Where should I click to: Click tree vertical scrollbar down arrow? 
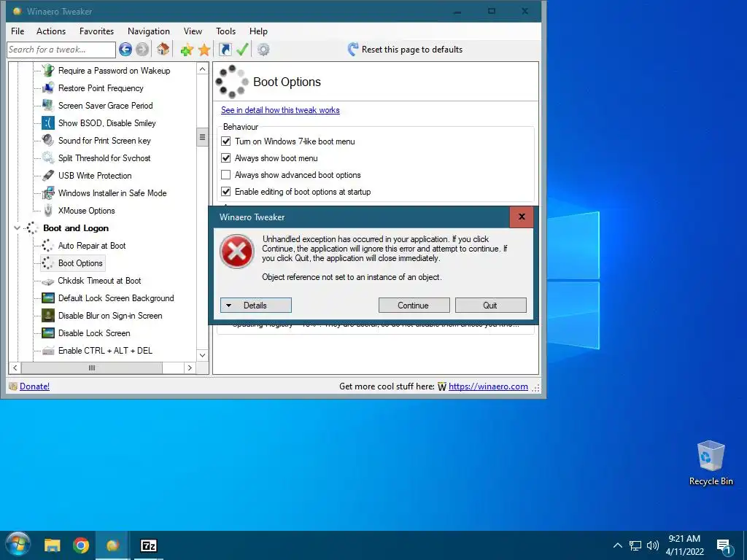[x=203, y=355]
